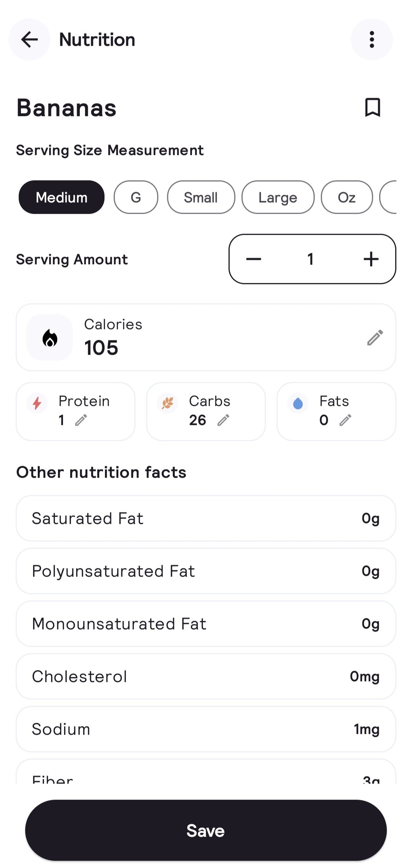Bookmark the Bananas food item
Viewport: 412px width, 868px height.
pyautogui.click(x=372, y=107)
